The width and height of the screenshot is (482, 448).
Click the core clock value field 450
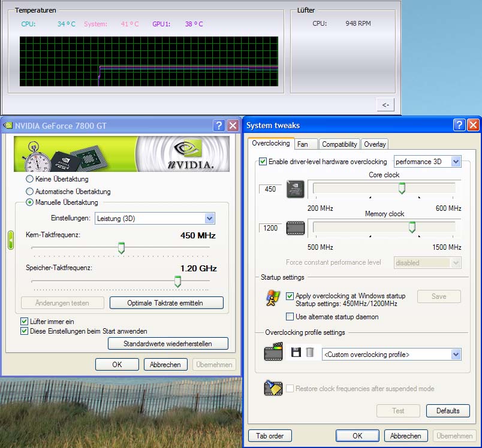270,189
